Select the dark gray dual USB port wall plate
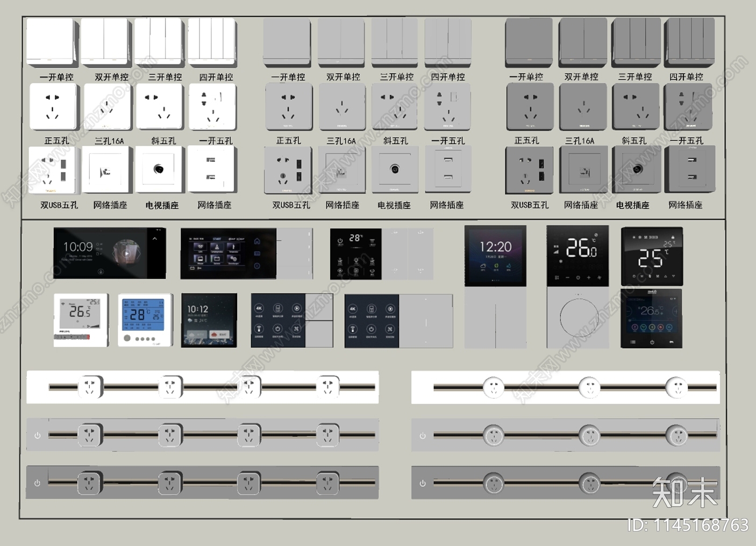The image size is (756, 546). [x=690, y=170]
